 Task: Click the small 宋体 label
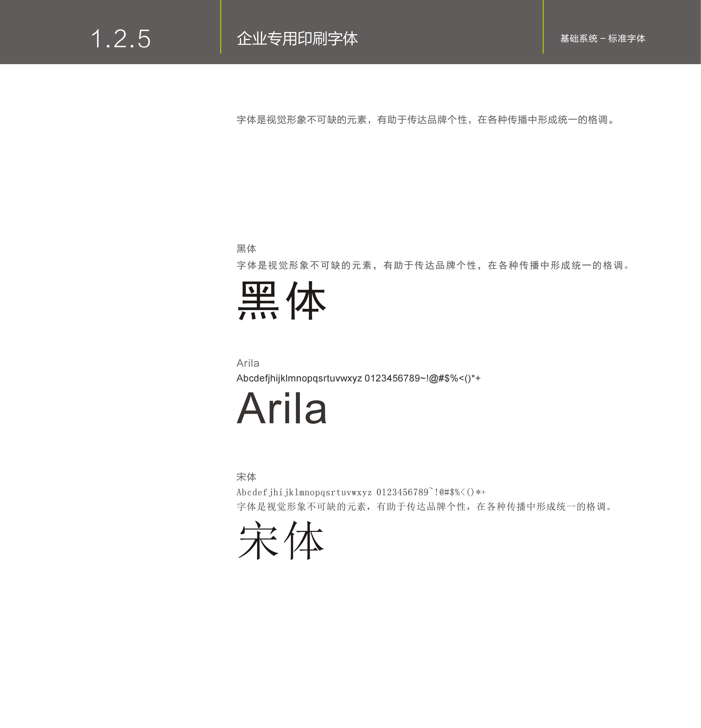click(246, 477)
